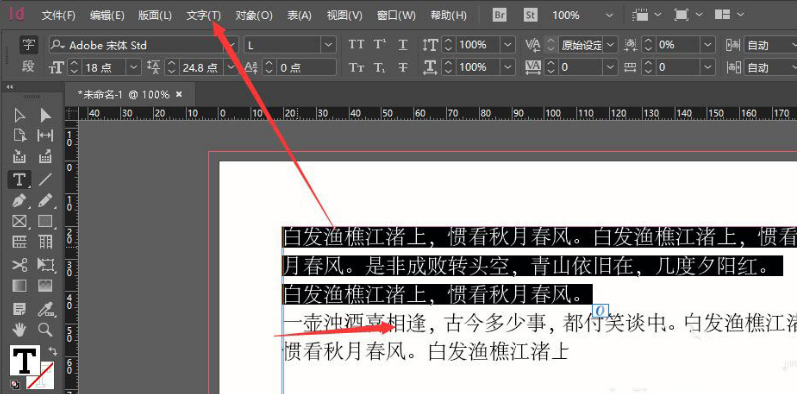Open the 对象(O) menu
Viewport: 798px width, 394px height.
tap(254, 15)
